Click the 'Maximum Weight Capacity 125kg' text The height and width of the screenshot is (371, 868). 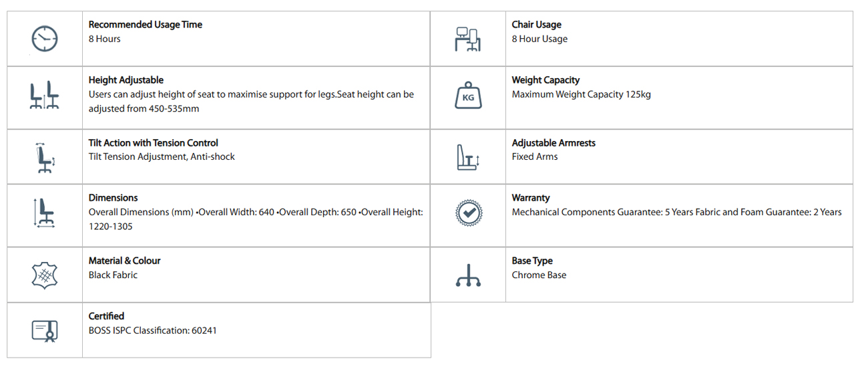[581, 95]
